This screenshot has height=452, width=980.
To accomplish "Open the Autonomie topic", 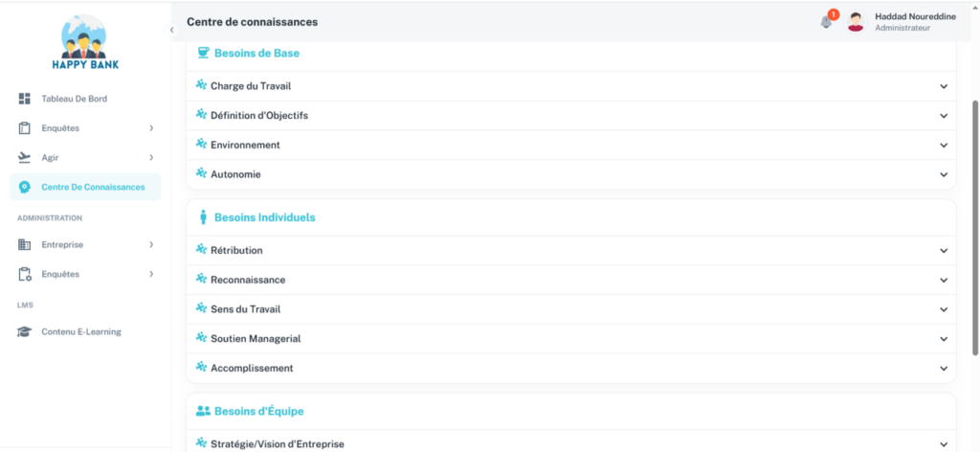I will 235,174.
